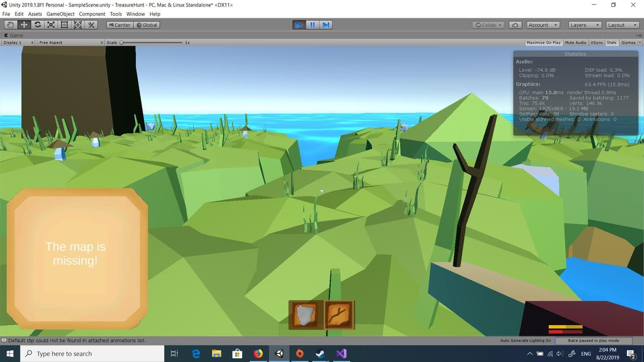The width and height of the screenshot is (644, 362).
Task: Select the Rotate tool
Action: 37,25
